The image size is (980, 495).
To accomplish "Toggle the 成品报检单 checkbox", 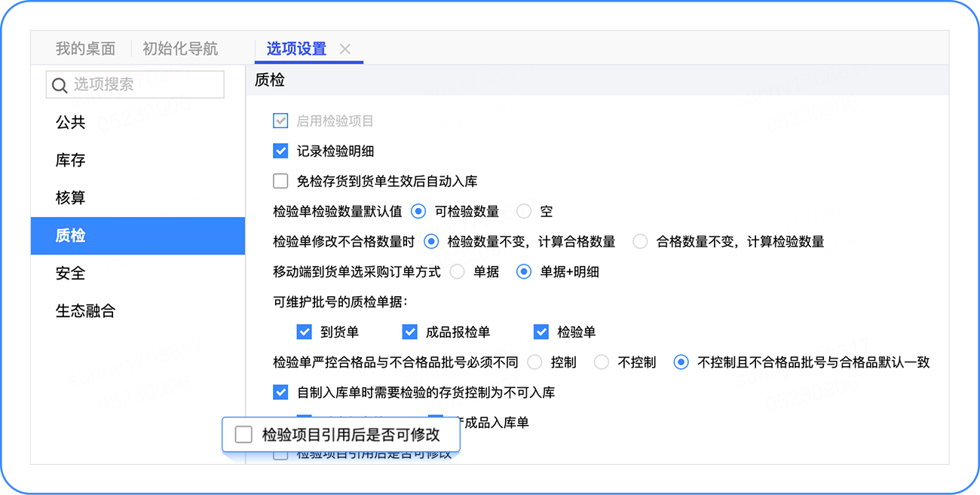I will click(x=410, y=332).
